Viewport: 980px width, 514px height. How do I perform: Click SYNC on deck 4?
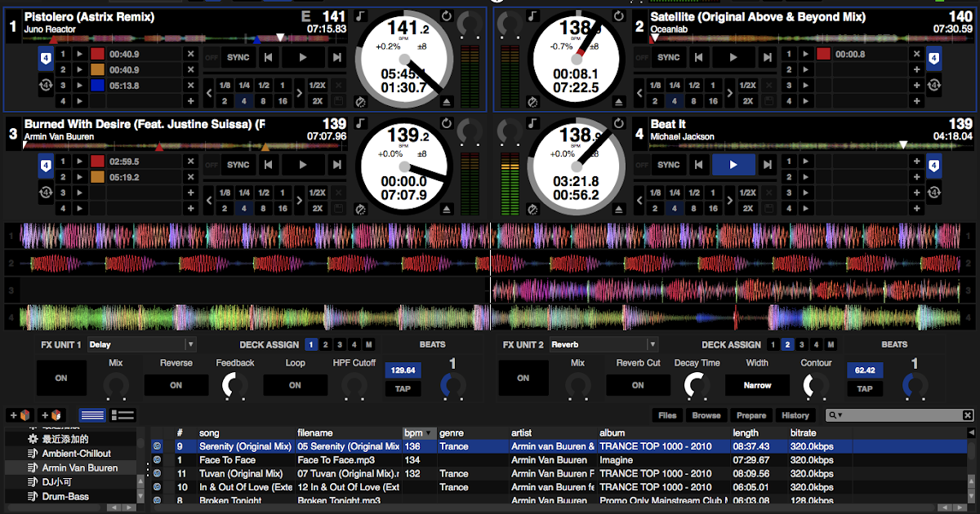click(669, 165)
